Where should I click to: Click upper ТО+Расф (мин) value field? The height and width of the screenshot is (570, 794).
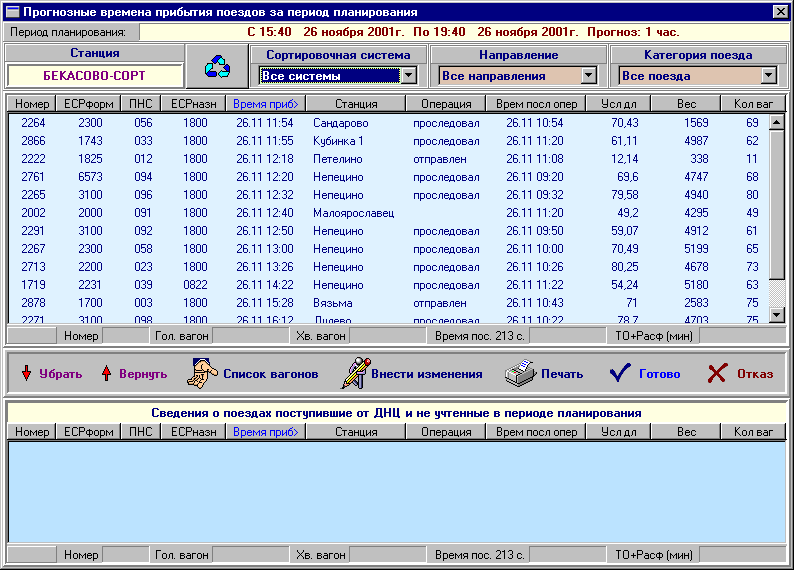pyautogui.click(x=742, y=336)
